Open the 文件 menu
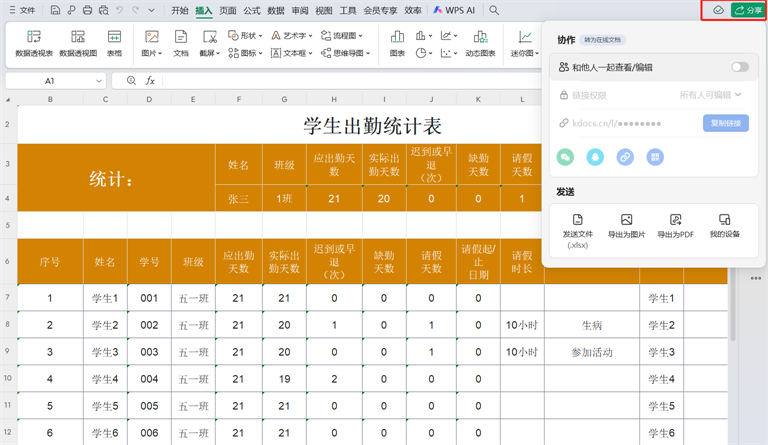Image resolution: width=768 pixels, height=445 pixels. 22,10
